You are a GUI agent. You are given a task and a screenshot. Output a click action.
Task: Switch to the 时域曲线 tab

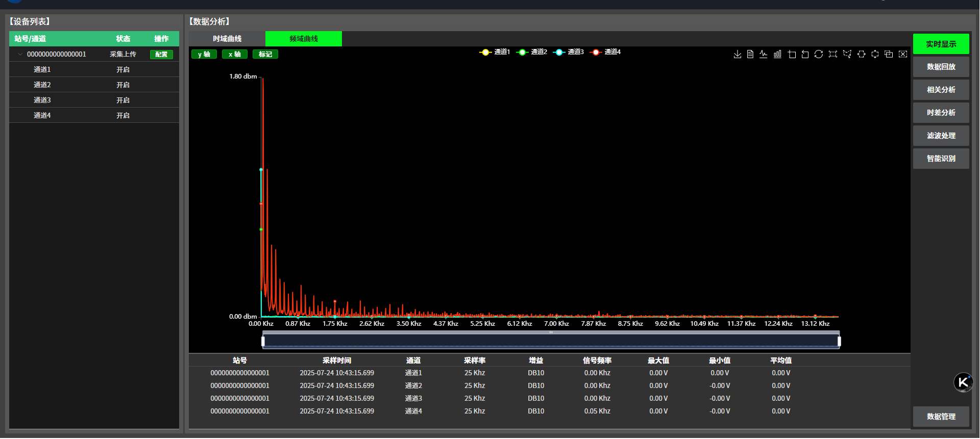[x=227, y=39]
